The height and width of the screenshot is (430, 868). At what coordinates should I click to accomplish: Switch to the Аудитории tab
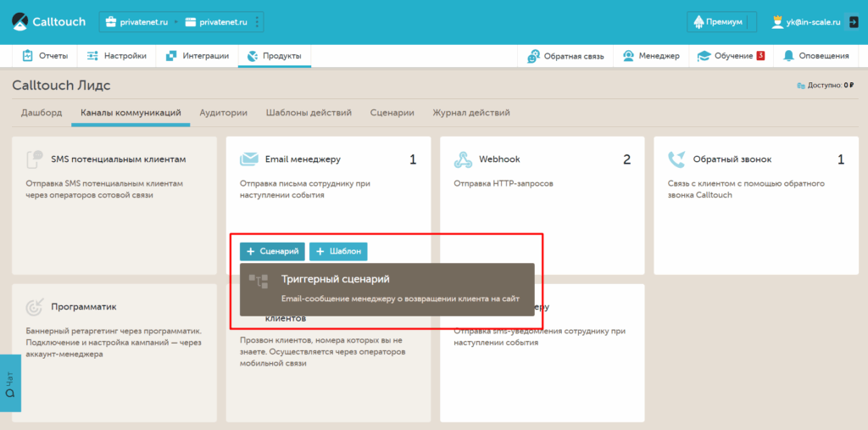223,113
